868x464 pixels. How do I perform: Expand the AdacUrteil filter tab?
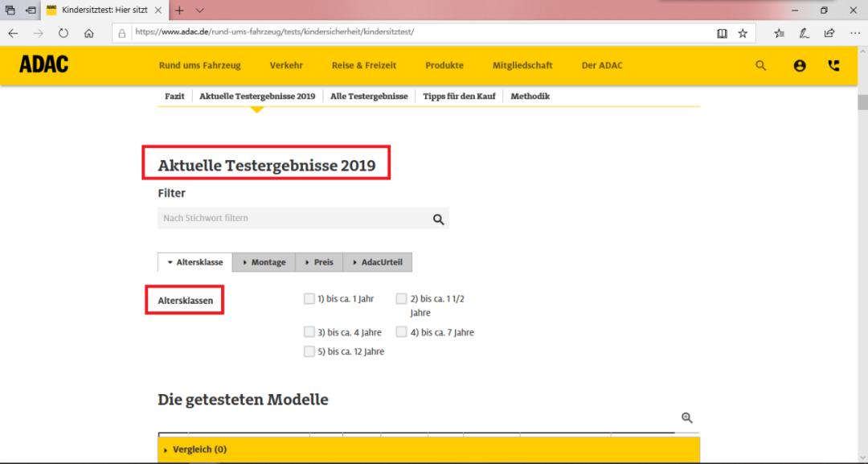coord(377,262)
